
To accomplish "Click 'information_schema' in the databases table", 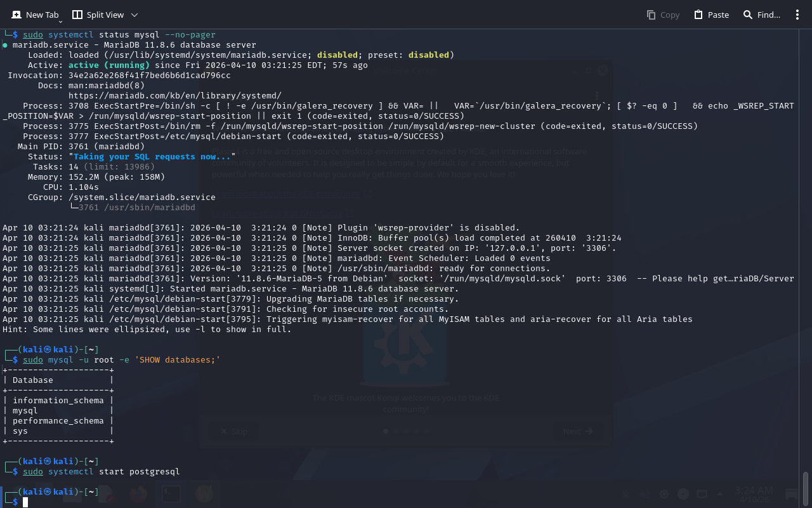I will coord(58,401).
